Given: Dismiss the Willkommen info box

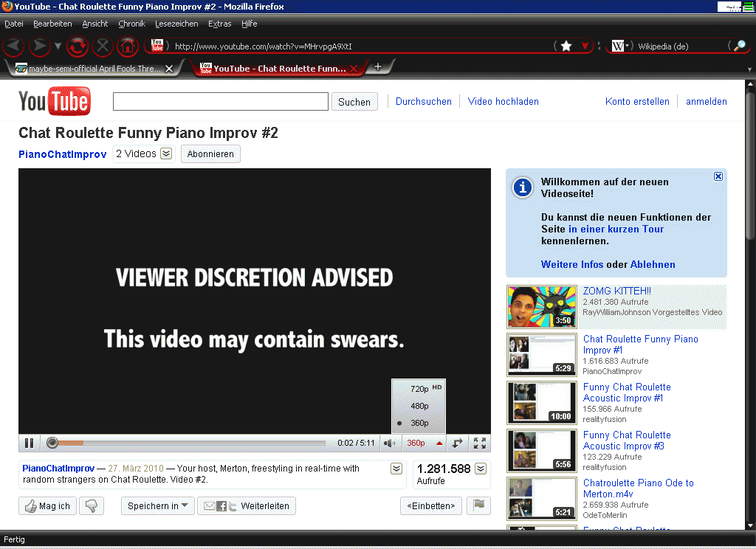Looking at the screenshot, I should point(718,176).
